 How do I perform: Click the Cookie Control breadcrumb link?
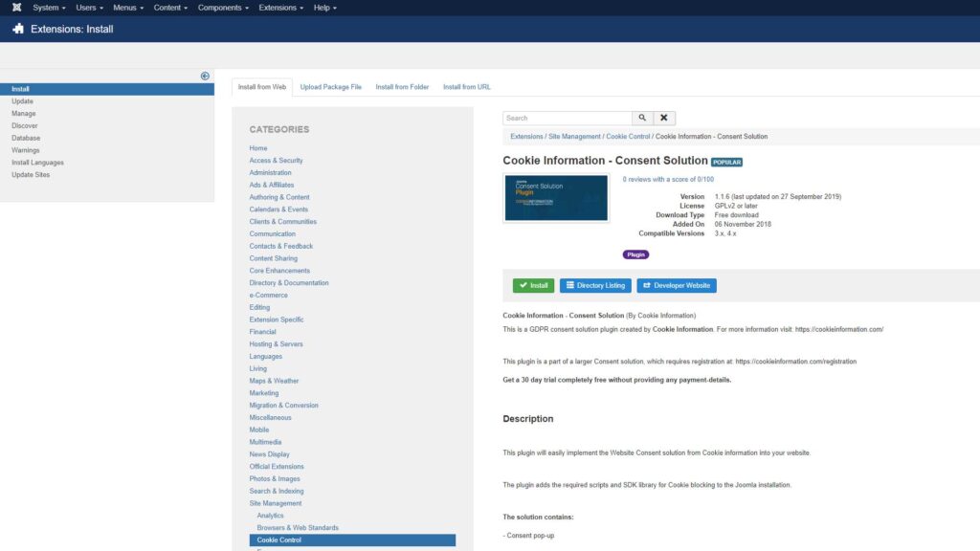pyautogui.click(x=628, y=136)
